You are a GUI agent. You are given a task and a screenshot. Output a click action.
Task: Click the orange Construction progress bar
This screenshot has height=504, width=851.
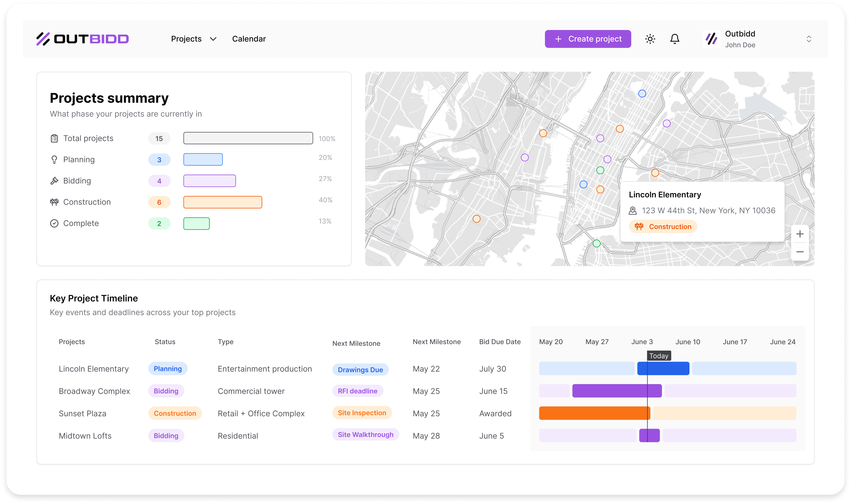tap(223, 202)
